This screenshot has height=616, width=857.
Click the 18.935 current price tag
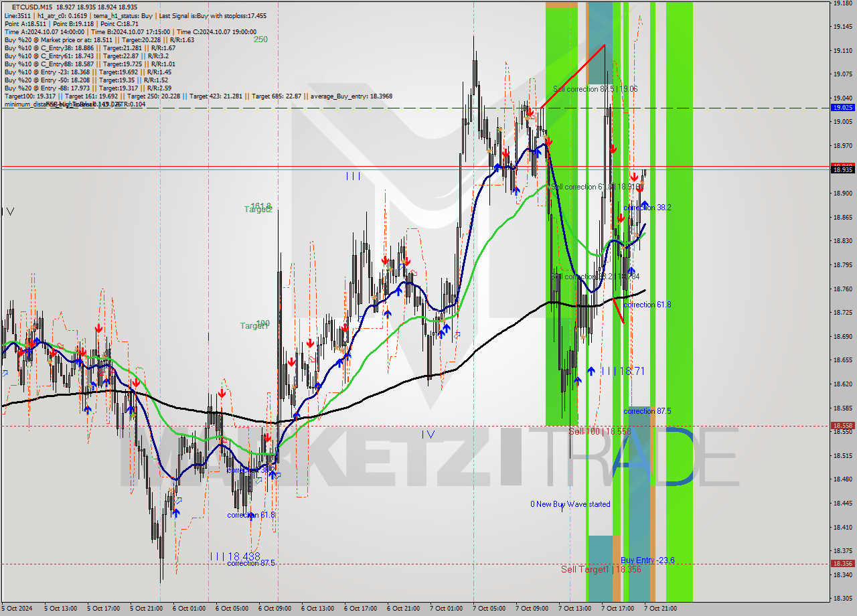click(842, 170)
